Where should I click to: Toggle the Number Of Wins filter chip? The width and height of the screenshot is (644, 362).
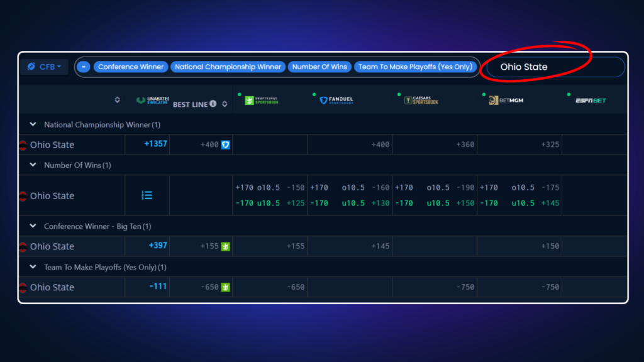[x=319, y=67]
